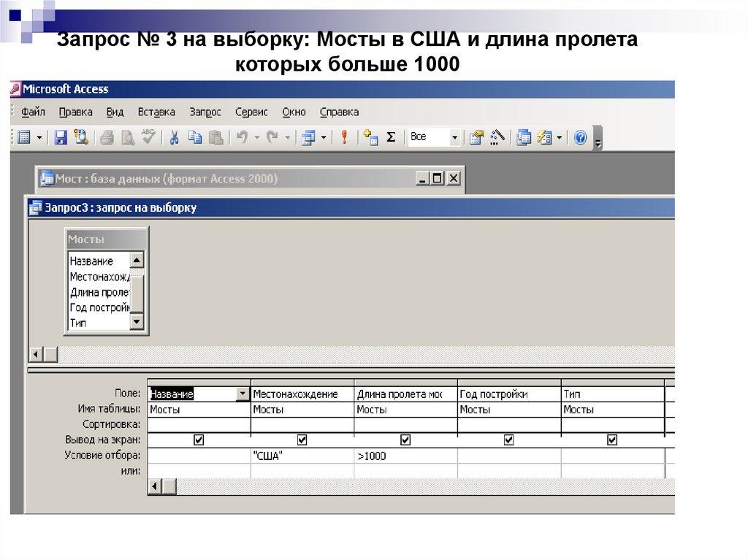Click the >1000 criteria cell
748x560 pixels.
tap(405, 456)
